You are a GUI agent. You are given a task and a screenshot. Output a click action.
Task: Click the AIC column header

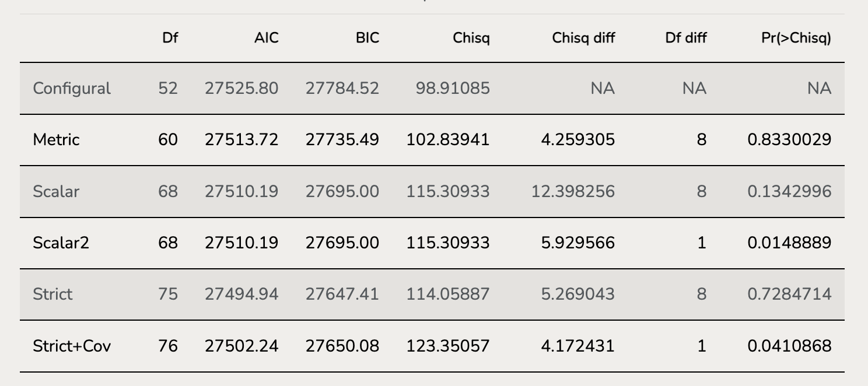tap(266, 38)
